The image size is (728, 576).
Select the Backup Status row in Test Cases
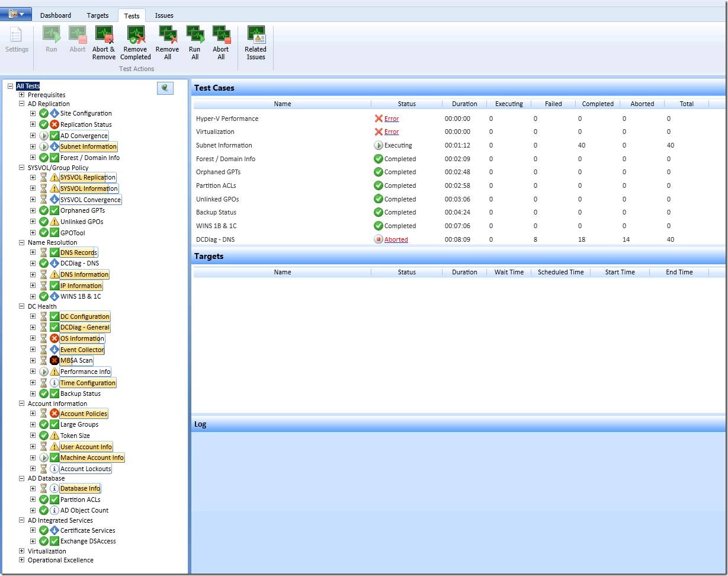click(459, 212)
